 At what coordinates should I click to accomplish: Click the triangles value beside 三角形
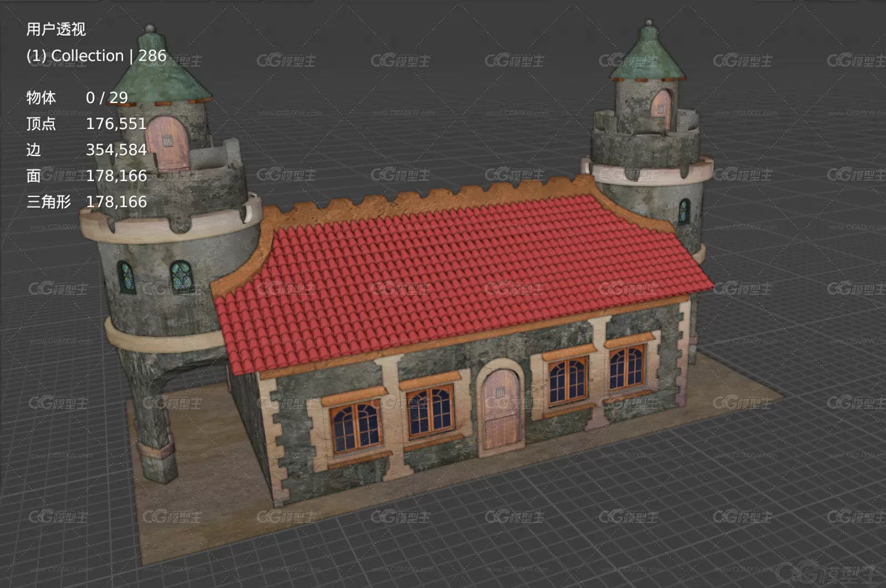(x=116, y=202)
